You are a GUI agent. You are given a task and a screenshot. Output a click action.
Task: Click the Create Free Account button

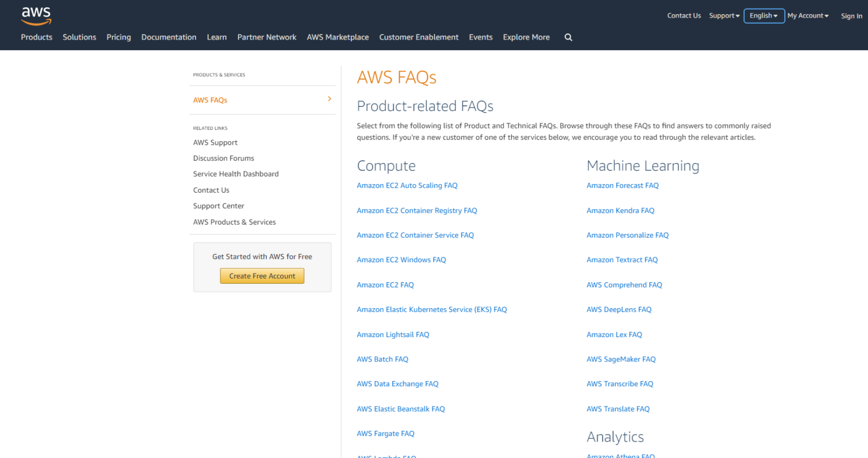[x=262, y=275]
